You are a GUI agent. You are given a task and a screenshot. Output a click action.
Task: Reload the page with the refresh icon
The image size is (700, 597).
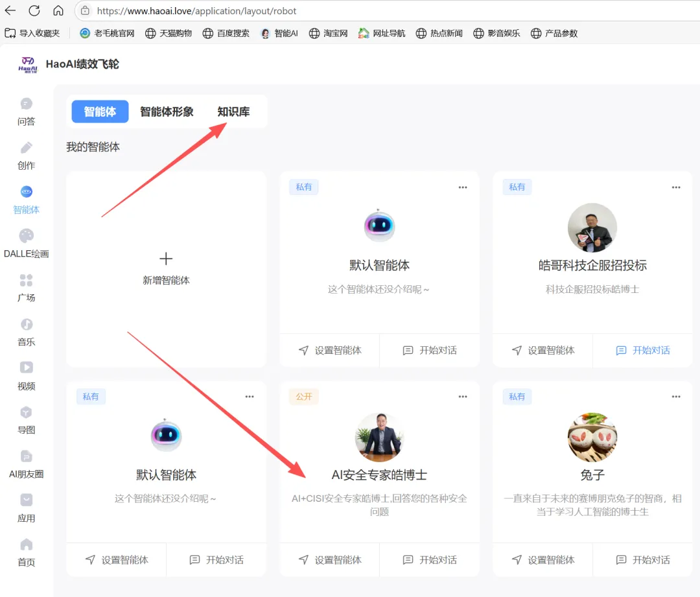point(34,10)
